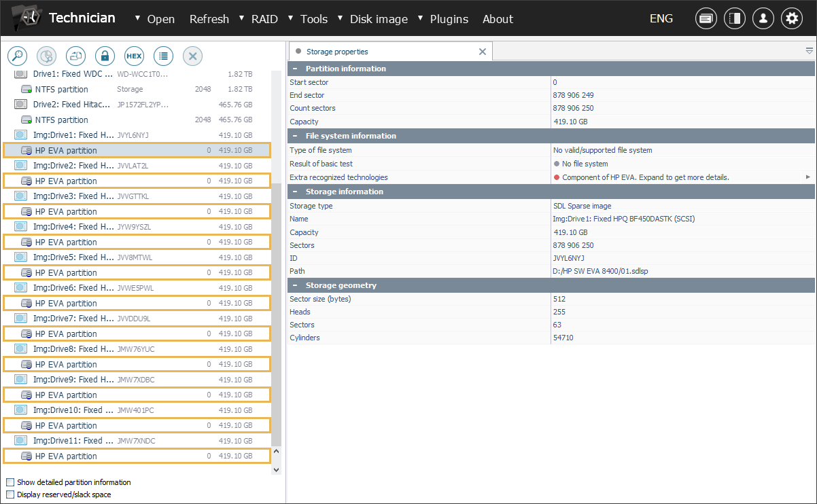
Task: Click the Img:Drive4 disk image icon
Action: (21, 227)
